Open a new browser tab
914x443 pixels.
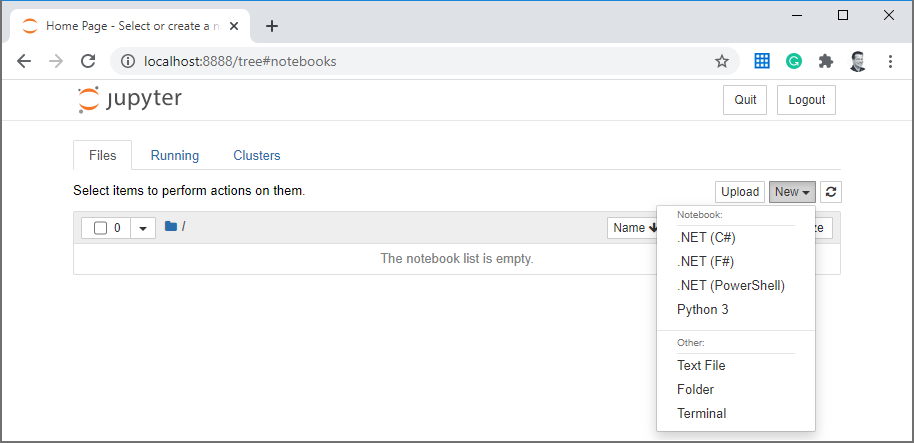pyautogui.click(x=272, y=26)
